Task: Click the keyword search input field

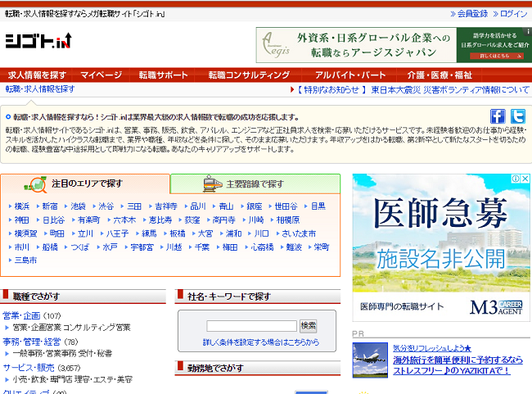Action: [x=251, y=326]
